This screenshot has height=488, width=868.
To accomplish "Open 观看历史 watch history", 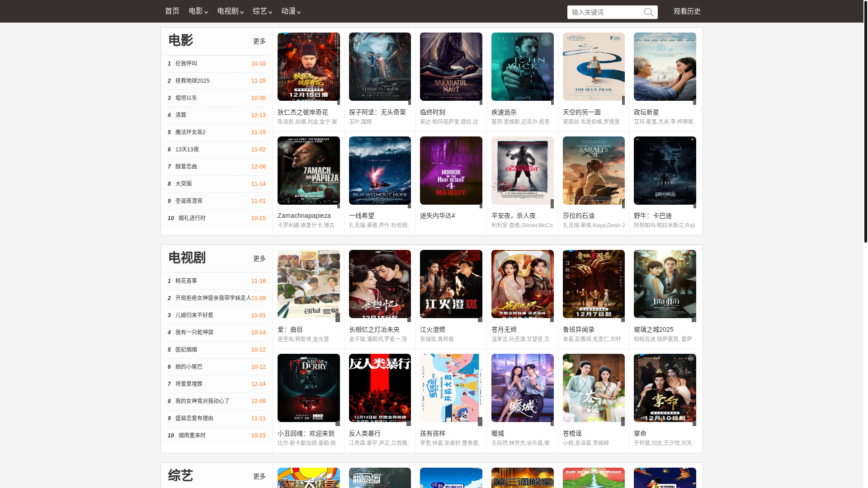I will [687, 11].
